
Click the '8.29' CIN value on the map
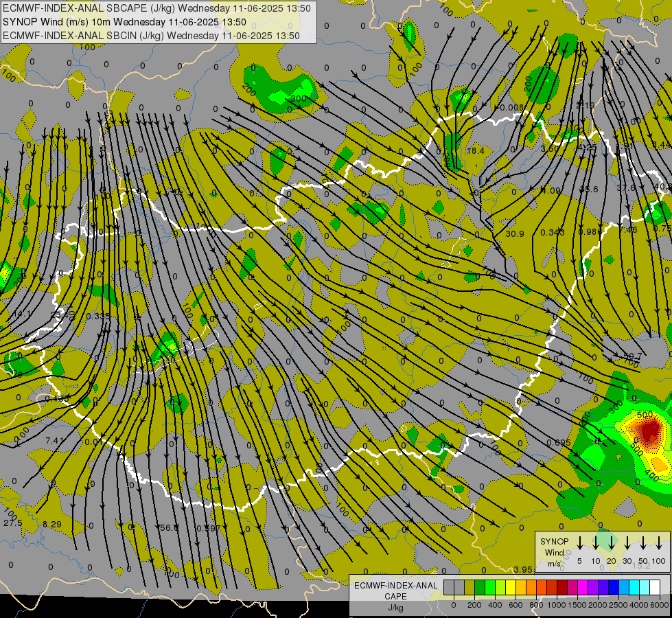[52, 524]
